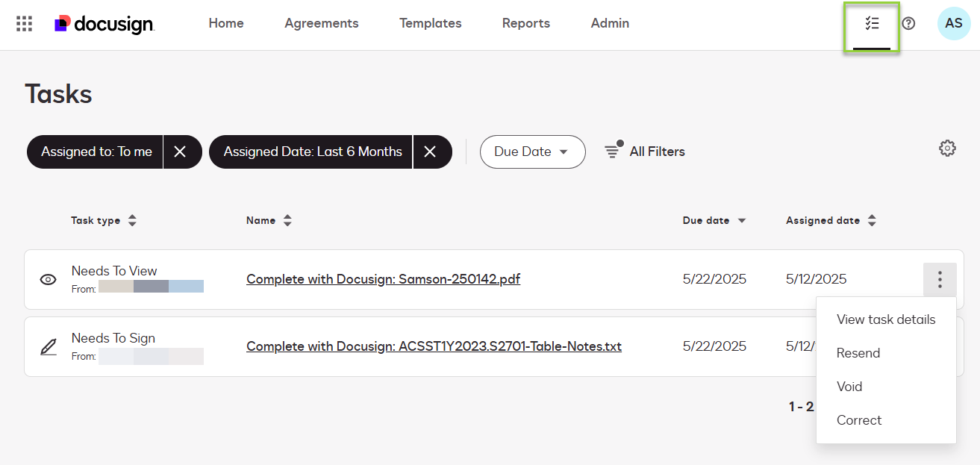This screenshot has height=465, width=980.
Task: Open the help question mark icon
Action: tap(908, 24)
